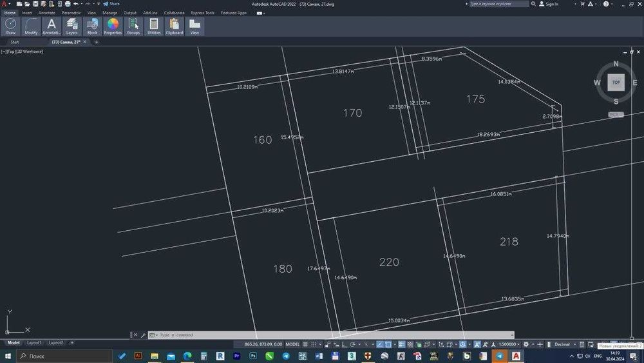Open the Utilities panel with calculator icon
Image resolution: width=644 pixels, height=363 pixels.
pyautogui.click(x=154, y=26)
